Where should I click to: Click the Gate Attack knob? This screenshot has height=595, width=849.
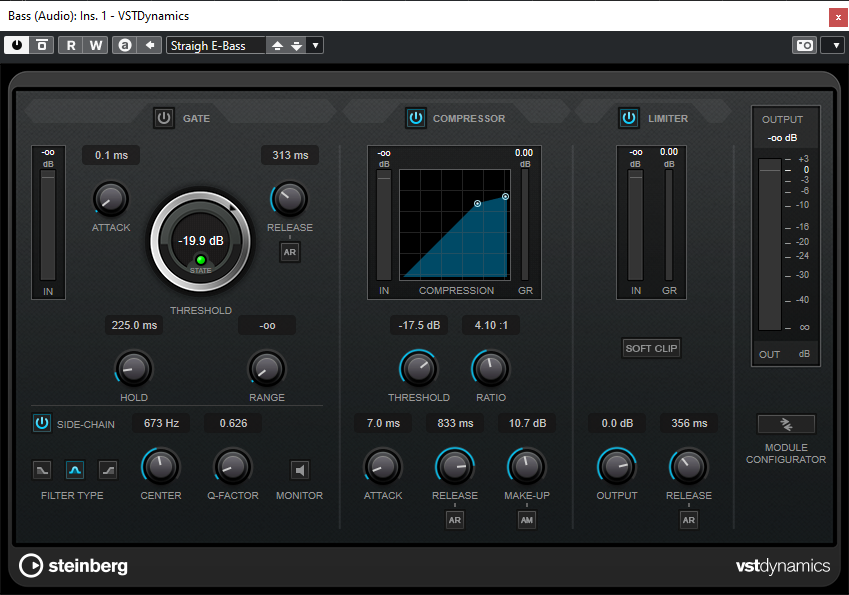click(111, 199)
